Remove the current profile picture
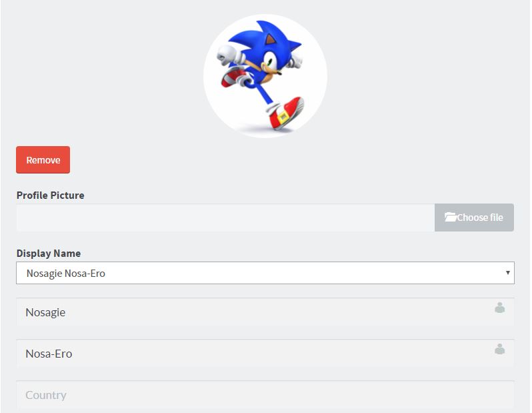The image size is (532, 413). click(x=43, y=159)
